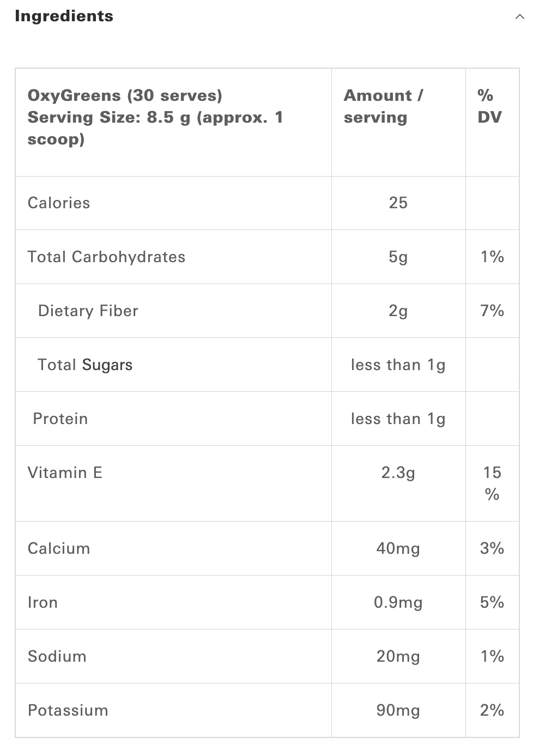Click the Sodium row label
Viewport: 539px width, 756px height.
57,656
